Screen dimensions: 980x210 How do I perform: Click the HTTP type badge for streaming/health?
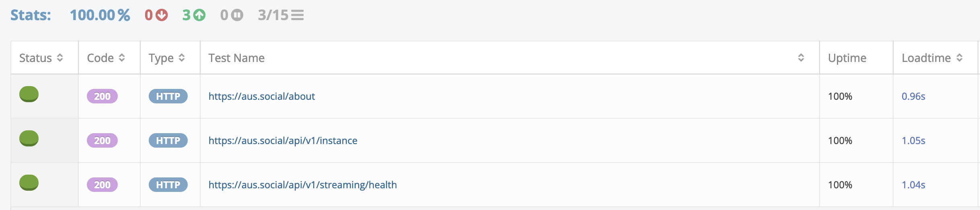(168, 185)
